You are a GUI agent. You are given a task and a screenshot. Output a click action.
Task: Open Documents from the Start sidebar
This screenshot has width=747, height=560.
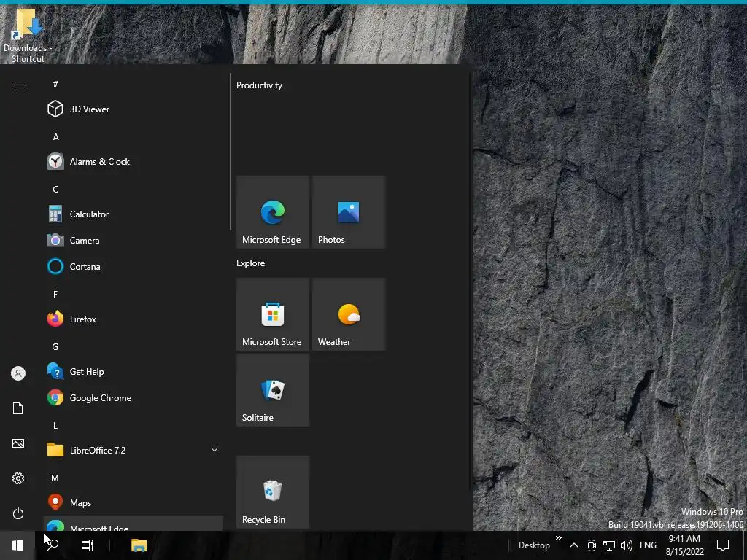(x=18, y=408)
